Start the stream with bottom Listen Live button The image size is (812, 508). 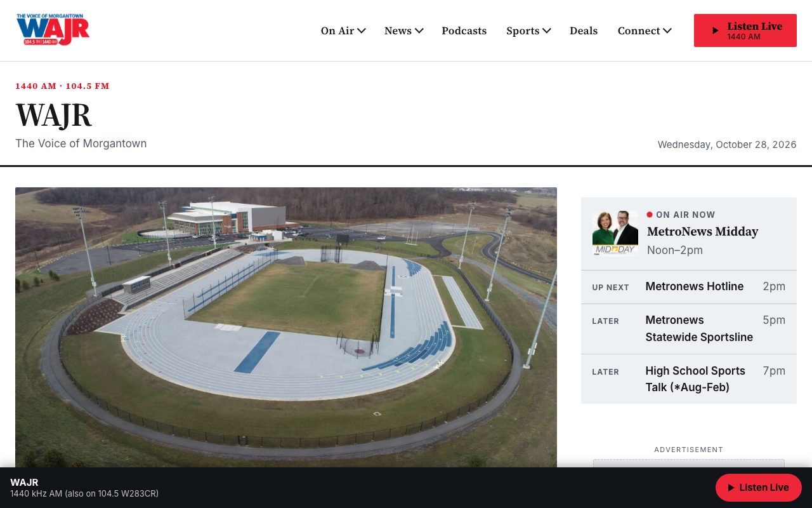coord(759,488)
